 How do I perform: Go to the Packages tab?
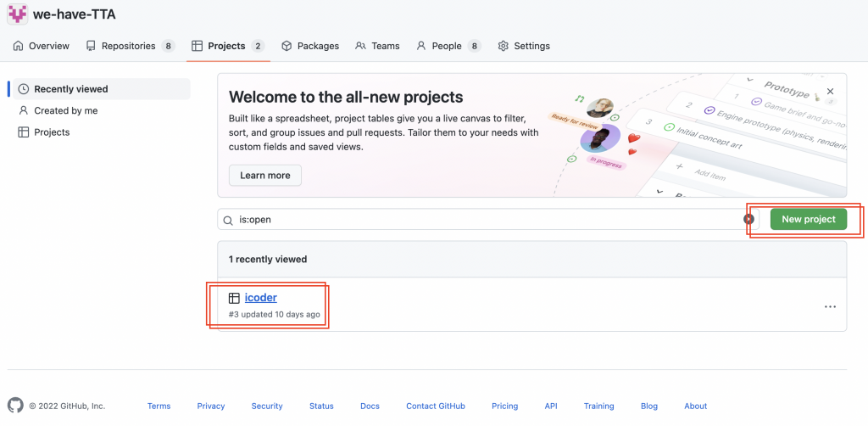pos(310,46)
